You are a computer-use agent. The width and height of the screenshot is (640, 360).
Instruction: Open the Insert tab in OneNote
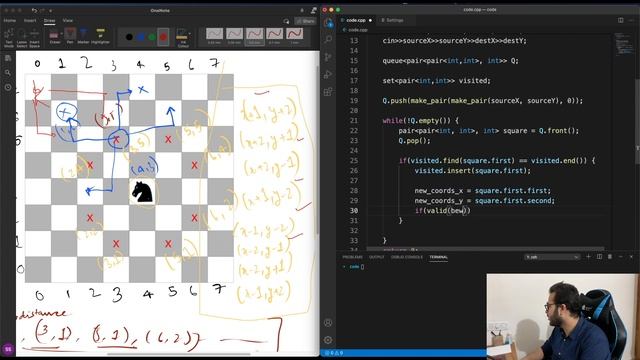click(30, 20)
